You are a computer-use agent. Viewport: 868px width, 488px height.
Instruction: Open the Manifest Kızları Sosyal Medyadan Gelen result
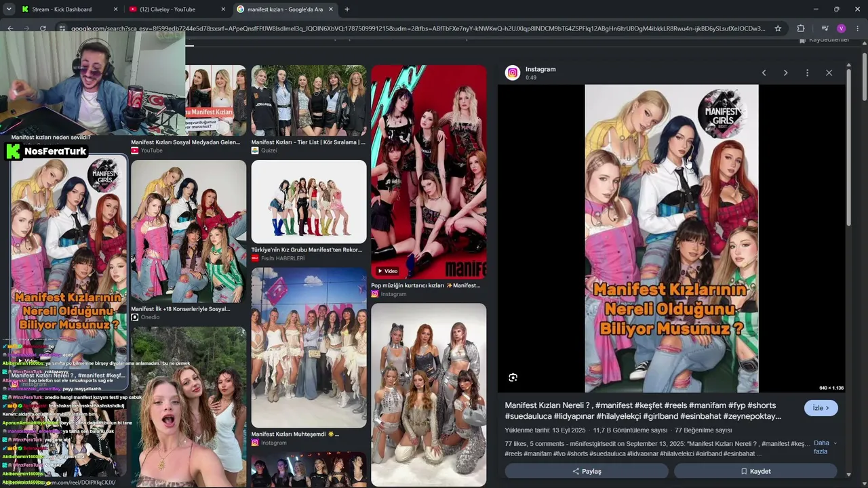(x=185, y=142)
